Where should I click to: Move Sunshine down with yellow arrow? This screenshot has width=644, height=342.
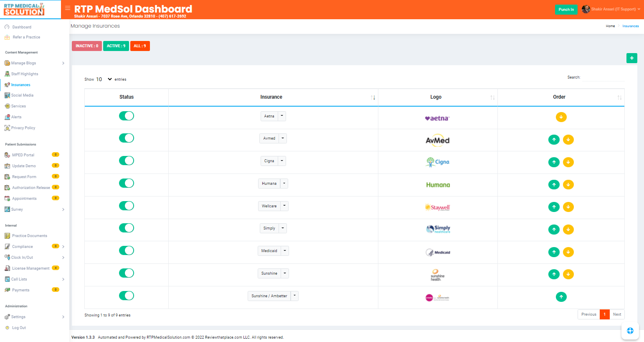tap(568, 274)
